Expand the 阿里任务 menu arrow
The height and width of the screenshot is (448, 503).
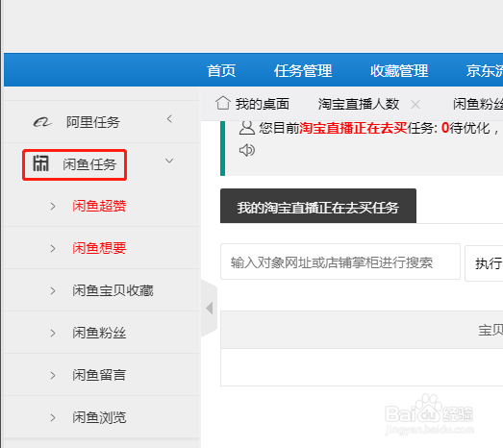169,119
